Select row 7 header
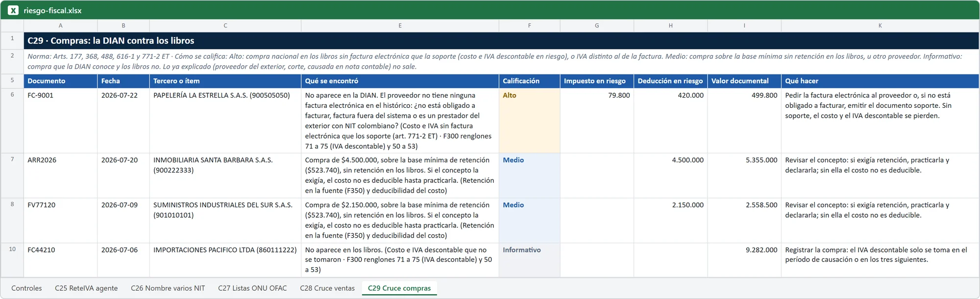The width and height of the screenshot is (980, 299). [x=12, y=175]
